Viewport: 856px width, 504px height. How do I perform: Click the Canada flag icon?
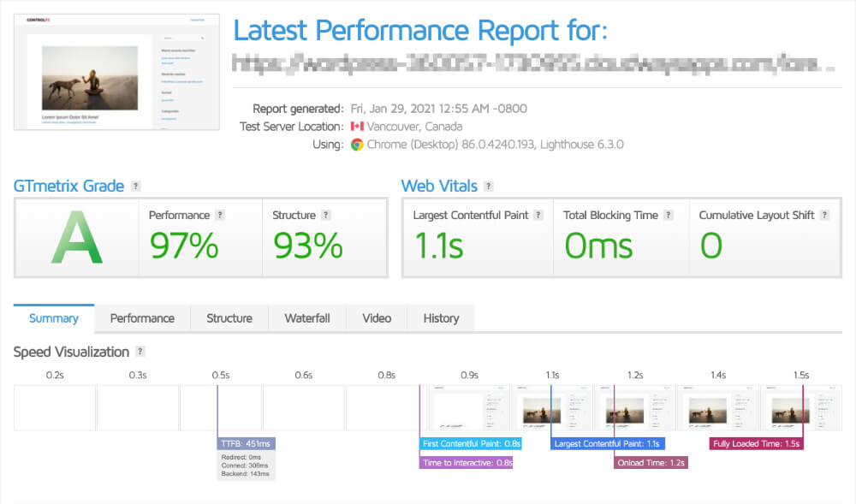tap(357, 127)
